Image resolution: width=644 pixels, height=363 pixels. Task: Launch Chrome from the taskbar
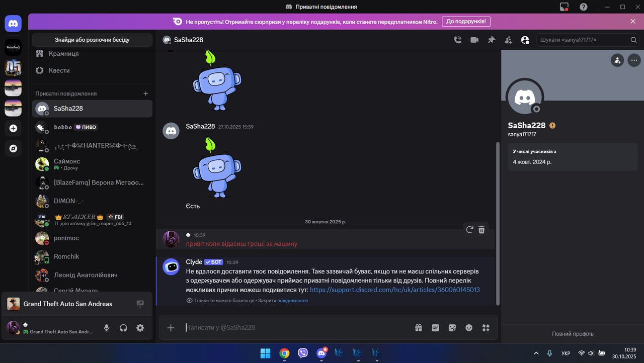coord(284,353)
